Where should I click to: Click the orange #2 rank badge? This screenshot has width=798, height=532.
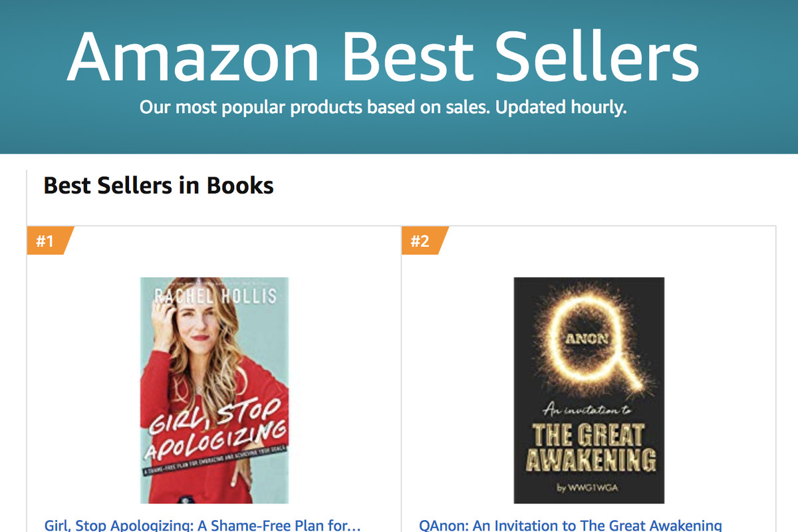tap(423, 240)
